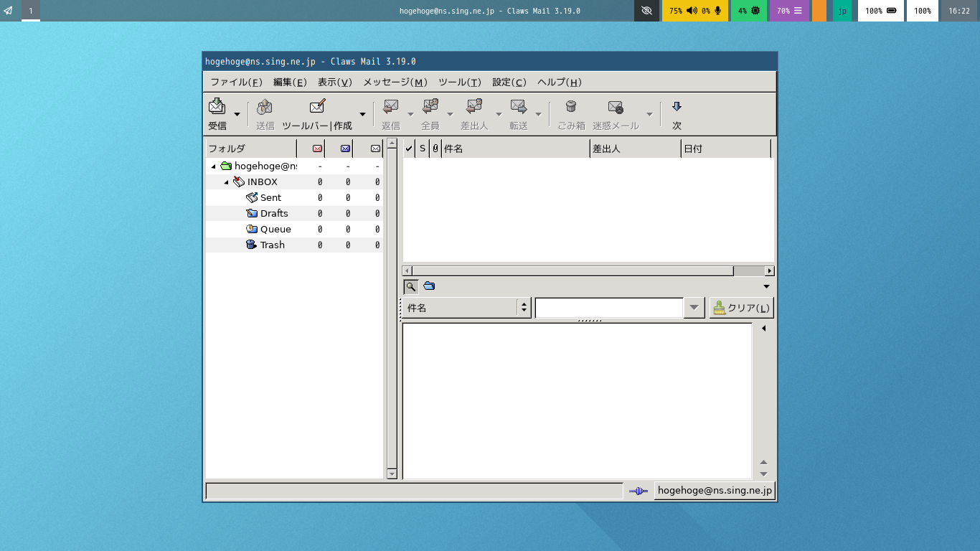This screenshot has width=980, height=551.
Task: Click the folder icon beside quick search
Action: pyautogui.click(x=429, y=286)
